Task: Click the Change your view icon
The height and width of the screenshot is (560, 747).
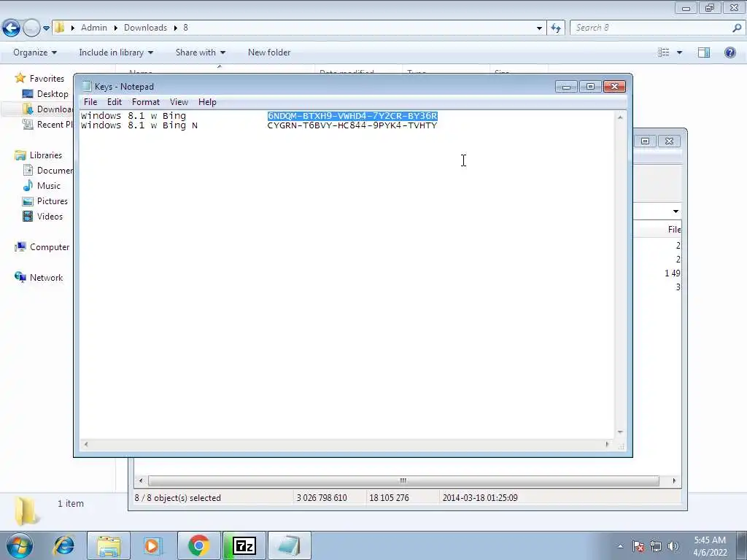Action: (663, 52)
